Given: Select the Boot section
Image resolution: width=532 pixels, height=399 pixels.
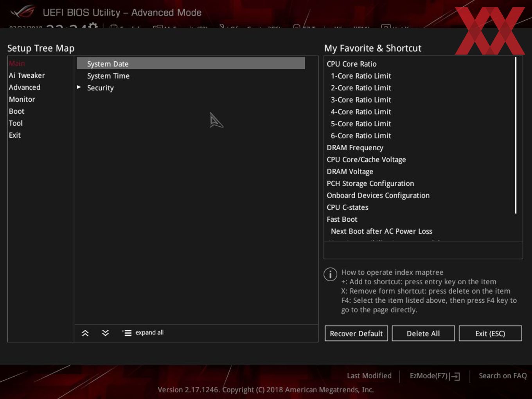Looking at the screenshot, I should (16, 111).
